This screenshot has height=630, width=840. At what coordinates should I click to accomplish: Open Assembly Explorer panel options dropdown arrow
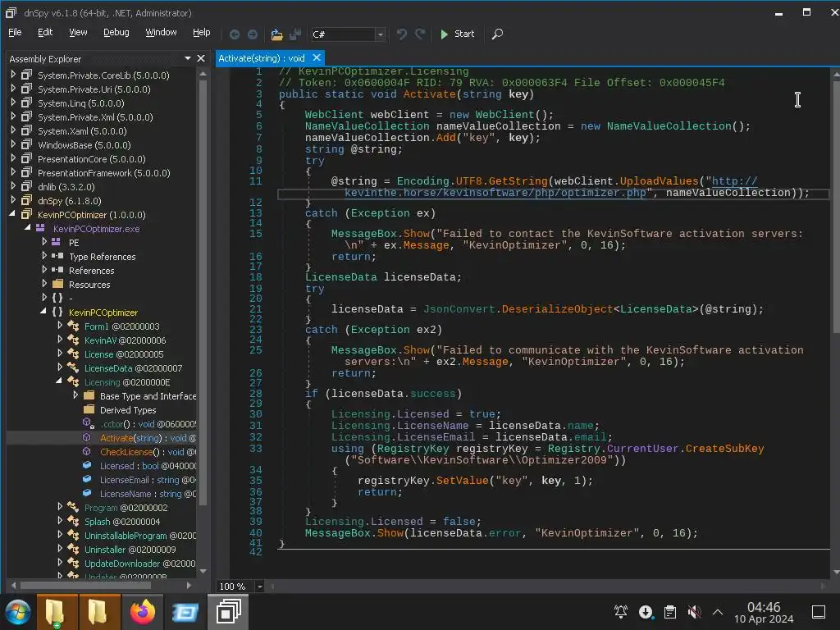(188, 58)
